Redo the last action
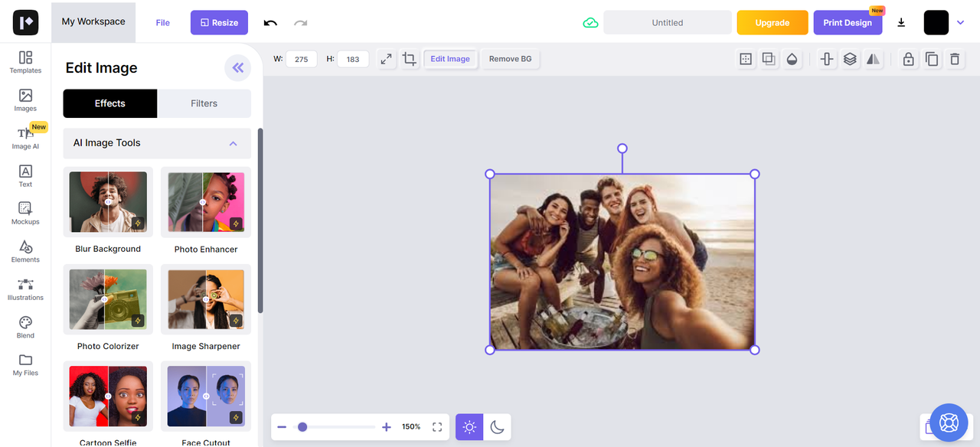This screenshot has height=447, width=980. coord(300,23)
